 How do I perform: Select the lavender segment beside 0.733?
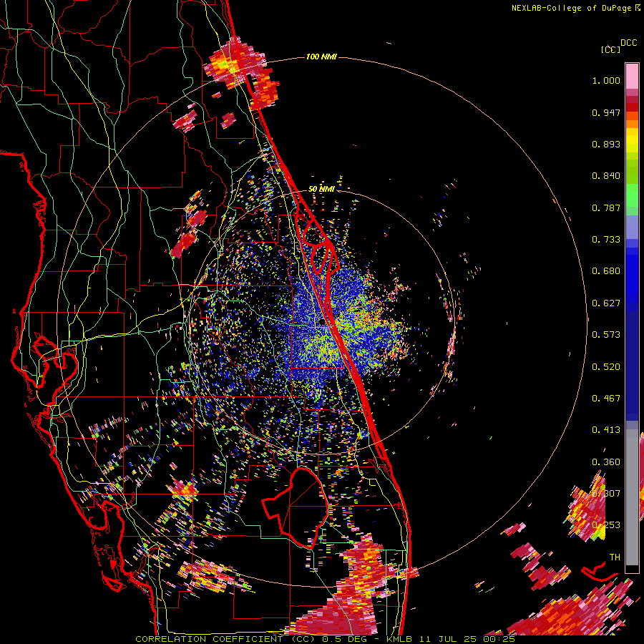[x=632, y=227]
